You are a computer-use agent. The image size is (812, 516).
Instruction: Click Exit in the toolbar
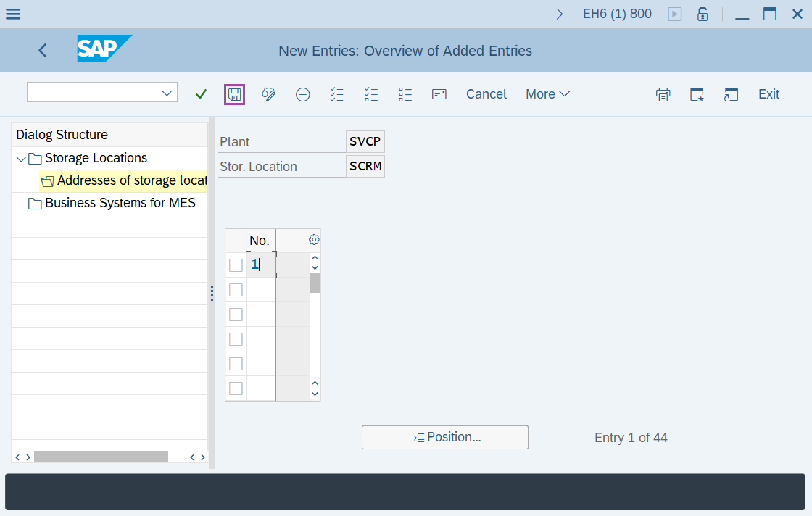[x=768, y=94]
